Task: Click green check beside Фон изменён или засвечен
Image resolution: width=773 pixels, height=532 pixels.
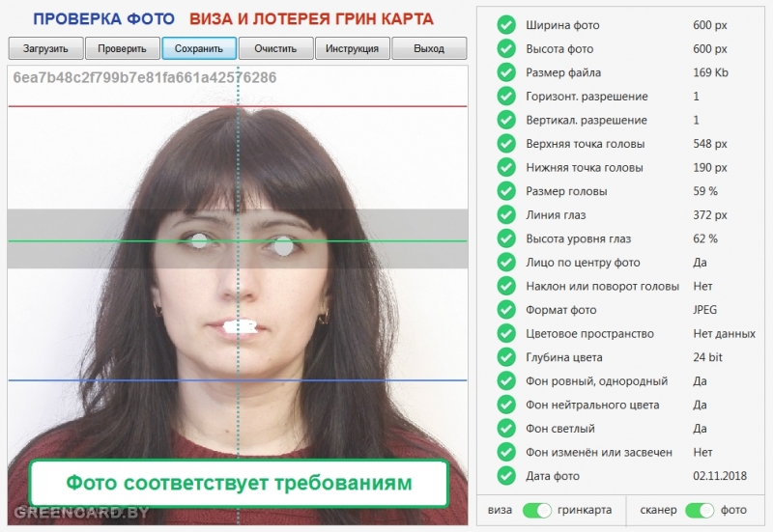Action: 506,452
